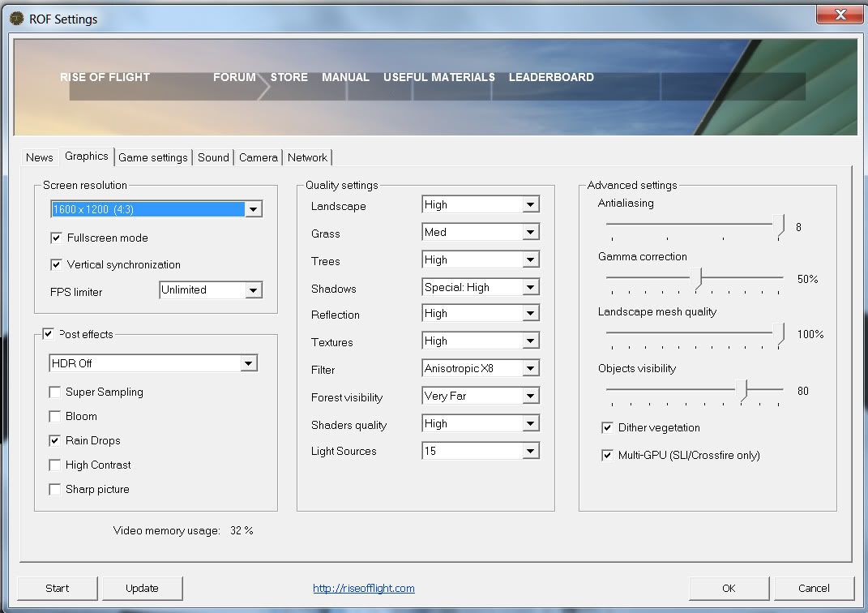Open the riseofflight.com link

tap(364, 588)
